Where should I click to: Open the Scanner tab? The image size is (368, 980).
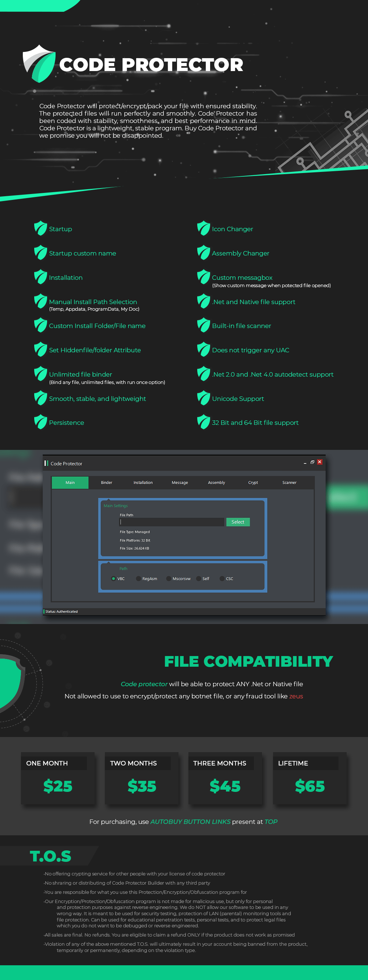click(x=289, y=482)
